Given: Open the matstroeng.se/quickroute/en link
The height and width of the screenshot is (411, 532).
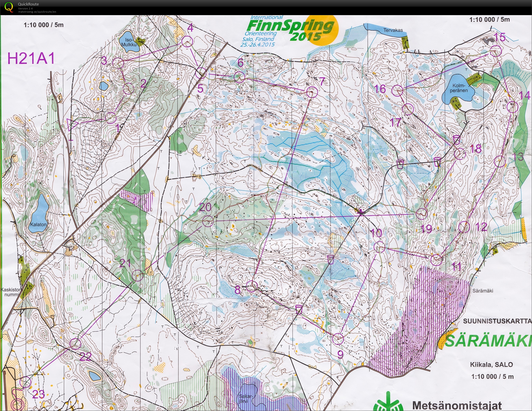Looking at the screenshot, I should (x=37, y=12).
